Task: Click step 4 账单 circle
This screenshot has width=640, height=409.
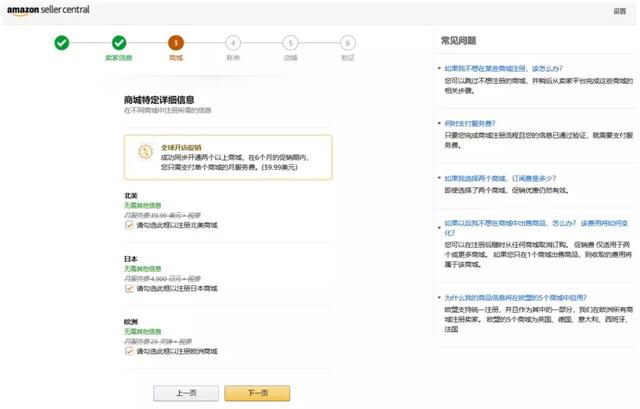Action: (233, 42)
